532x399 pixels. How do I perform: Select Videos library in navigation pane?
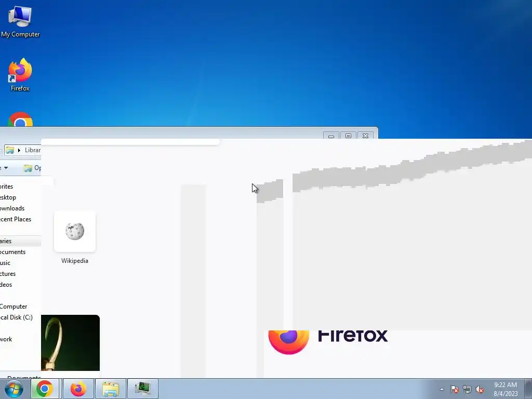pos(6,284)
